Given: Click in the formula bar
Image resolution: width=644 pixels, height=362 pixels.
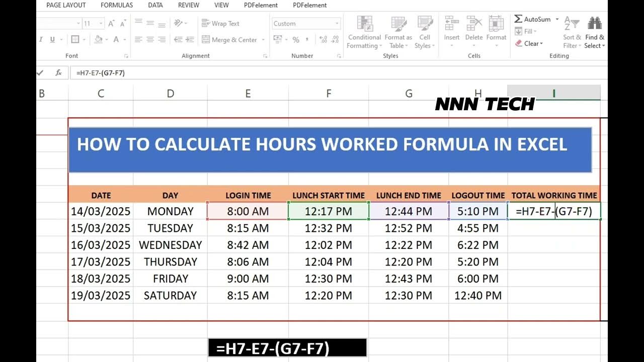Looking at the screenshot, I should (339, 73).
